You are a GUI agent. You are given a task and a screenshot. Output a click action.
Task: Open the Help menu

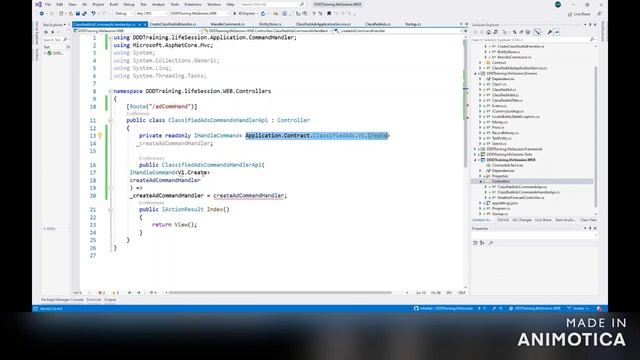click(x=231, y=4)
